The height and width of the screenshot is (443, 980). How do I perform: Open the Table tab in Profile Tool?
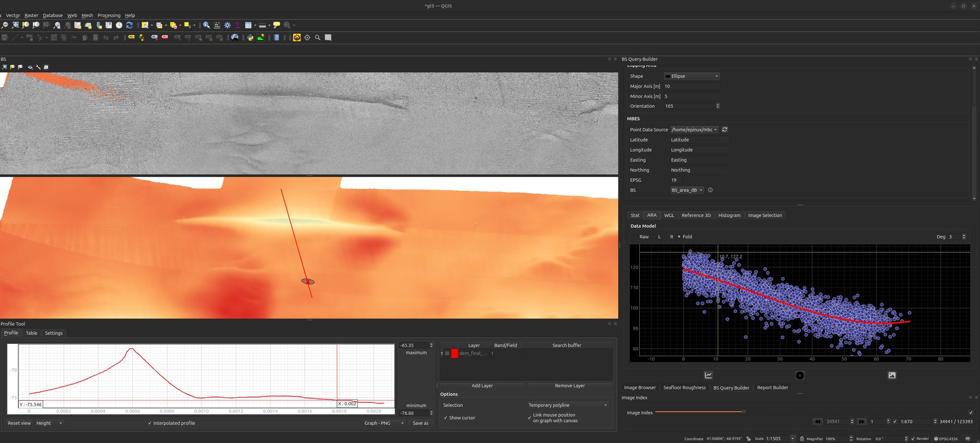tap(32, 333)
